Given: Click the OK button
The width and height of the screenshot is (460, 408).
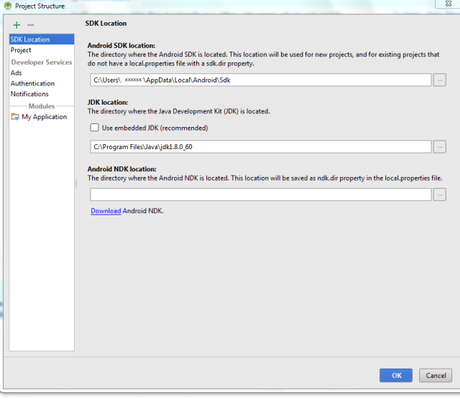Looking at the screenshot, I should click(x=396, y=375).
